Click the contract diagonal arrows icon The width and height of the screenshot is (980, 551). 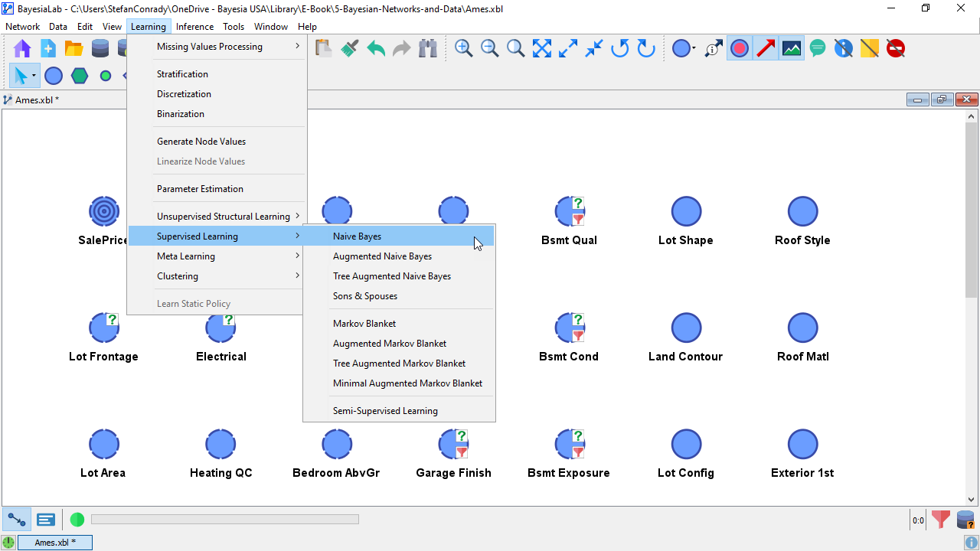point(594,49)
